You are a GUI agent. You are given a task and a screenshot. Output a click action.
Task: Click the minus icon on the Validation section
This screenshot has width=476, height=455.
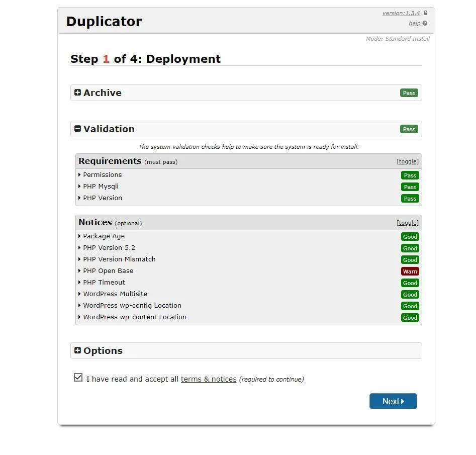[x=78, y=129]
